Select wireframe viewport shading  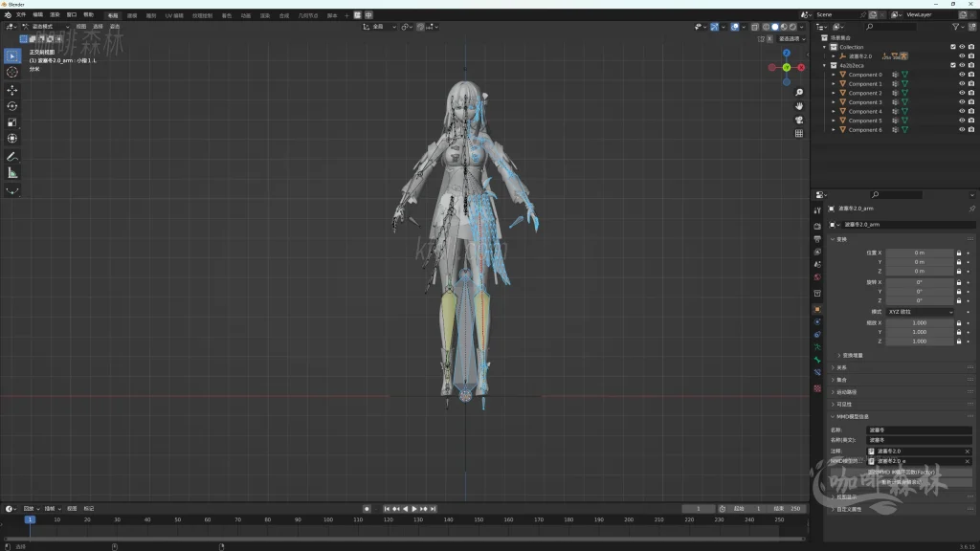pos(767,27)
